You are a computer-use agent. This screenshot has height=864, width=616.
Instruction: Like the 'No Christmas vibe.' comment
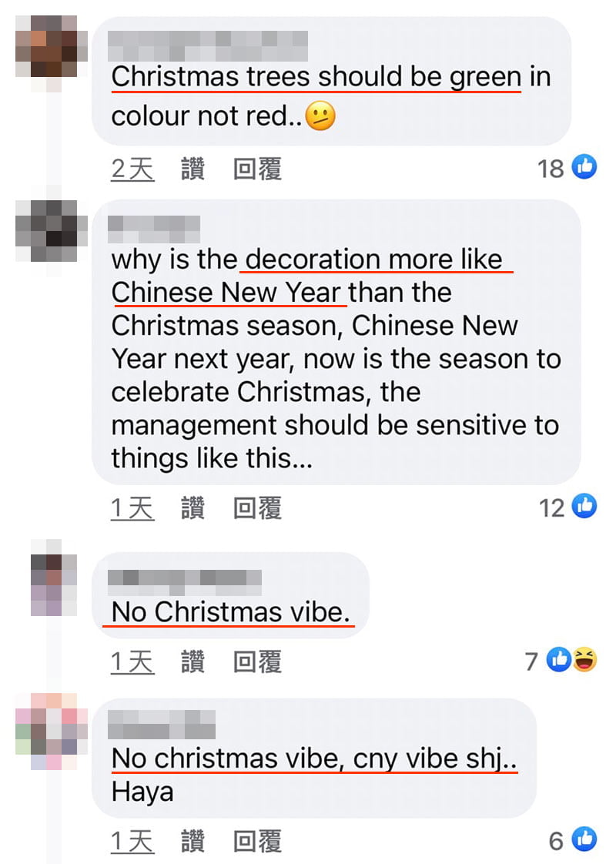pos(192,661)
